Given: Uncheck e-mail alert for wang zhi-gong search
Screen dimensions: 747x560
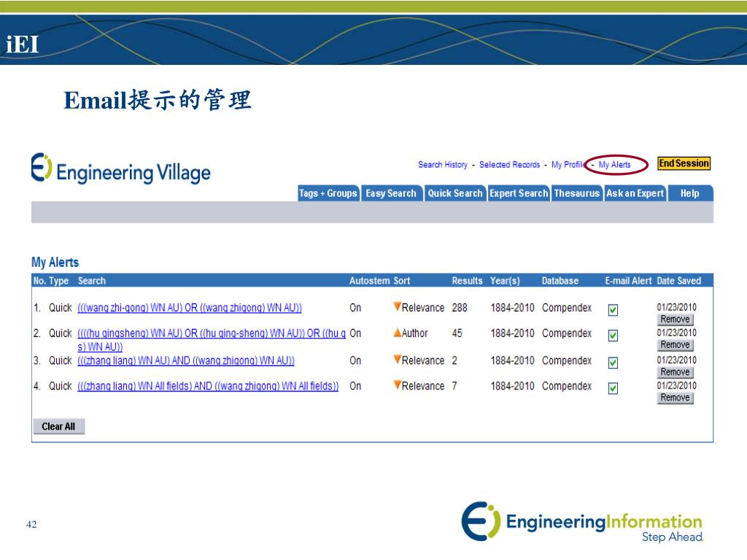Looking at the screenshot, I should pos(613,310).
